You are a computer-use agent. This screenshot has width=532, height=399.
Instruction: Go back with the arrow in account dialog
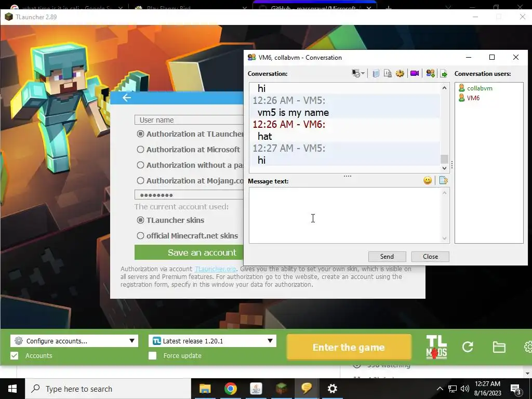pos(127,98)
